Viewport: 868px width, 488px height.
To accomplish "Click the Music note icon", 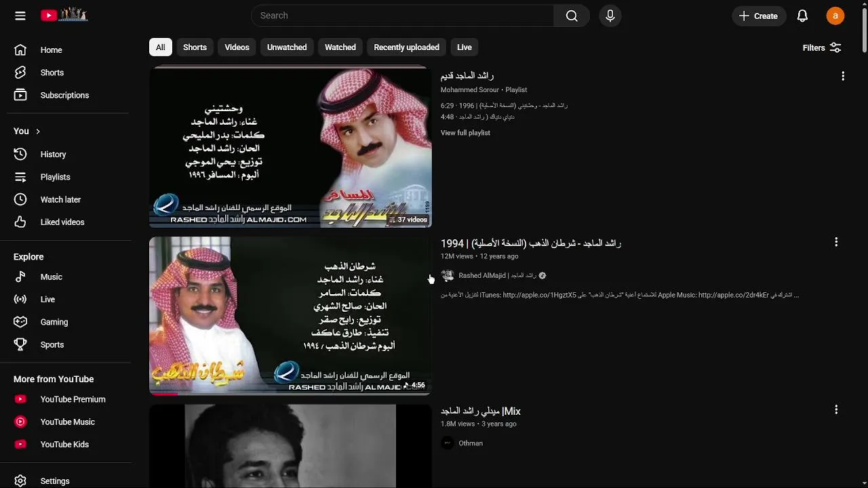I will tap(20, 277).
